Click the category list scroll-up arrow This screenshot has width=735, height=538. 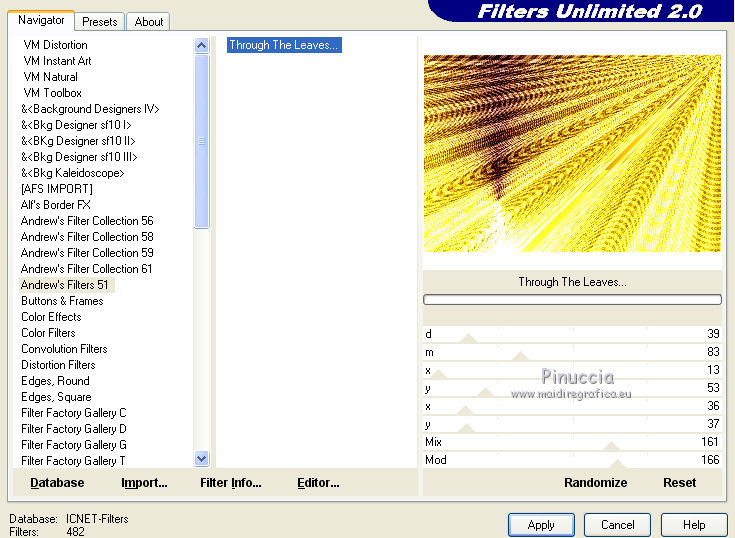[202, 45]
